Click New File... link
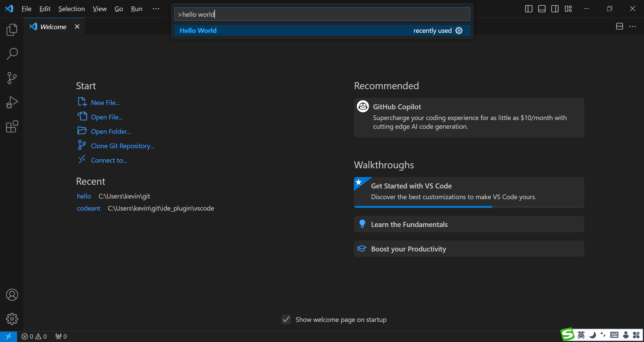Screen dimensions: 644x342 coord(106,103)
